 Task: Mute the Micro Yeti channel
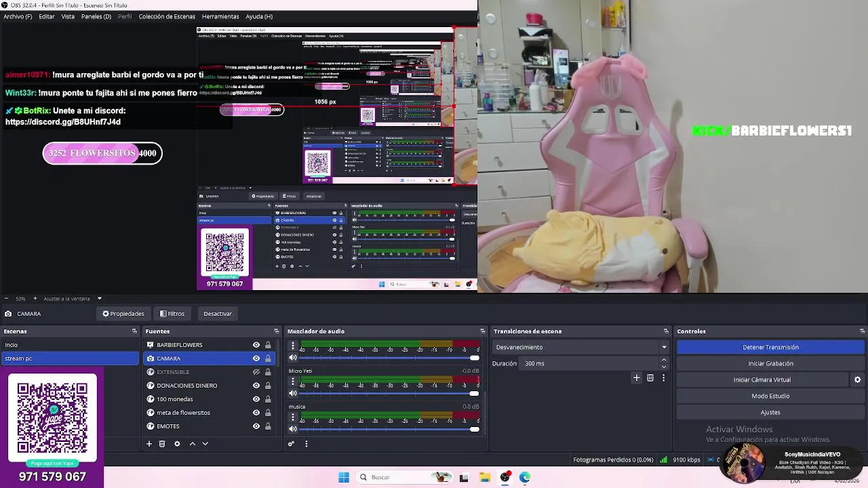[x=293, y=393]
